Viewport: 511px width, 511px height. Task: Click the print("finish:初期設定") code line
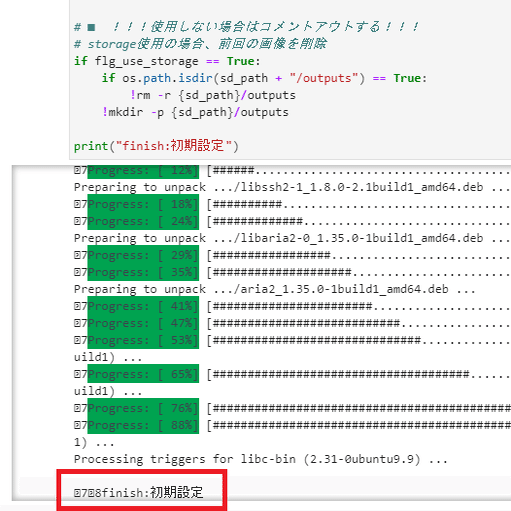point(156,146)
